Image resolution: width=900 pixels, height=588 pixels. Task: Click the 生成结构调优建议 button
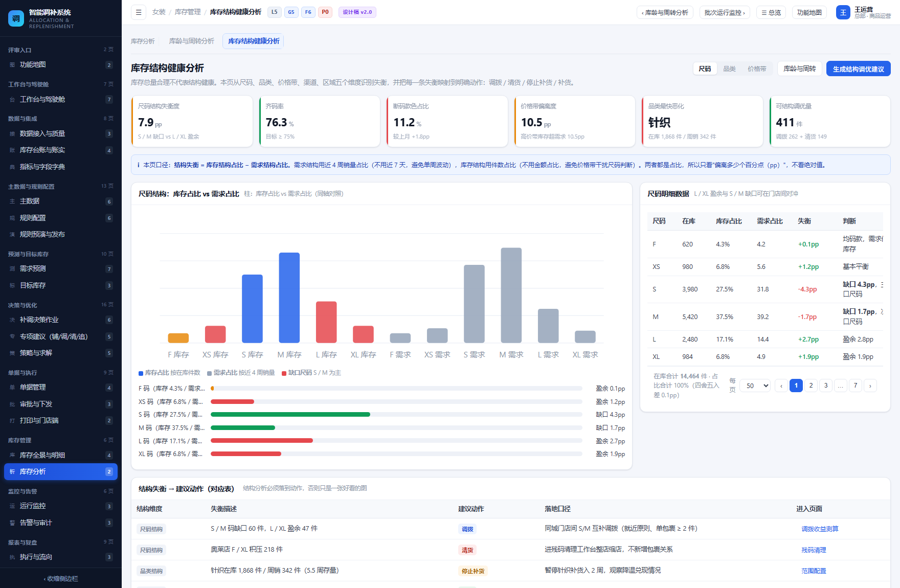(x=858, y=69)
